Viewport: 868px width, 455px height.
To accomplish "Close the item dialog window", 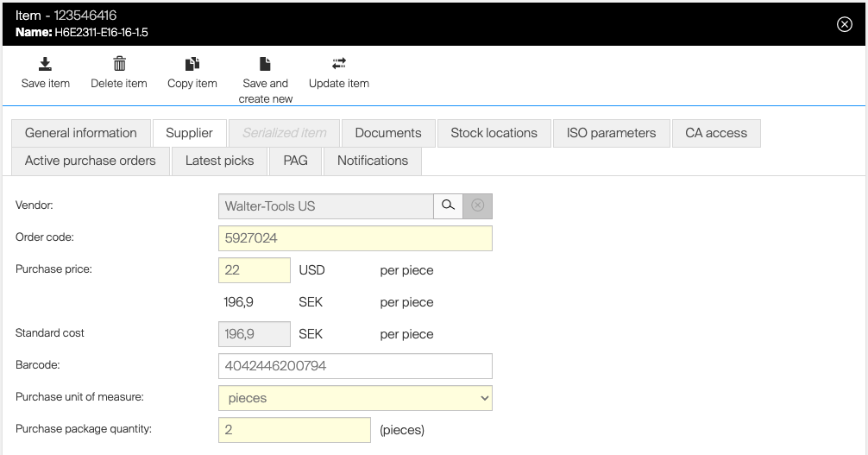I will click(x=845, y=24).
